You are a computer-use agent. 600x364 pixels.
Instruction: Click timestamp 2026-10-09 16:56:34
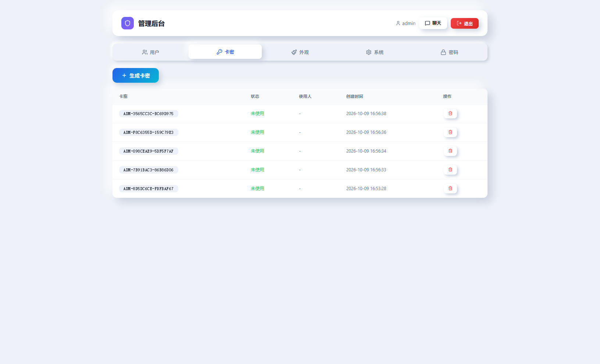point(366,151)
